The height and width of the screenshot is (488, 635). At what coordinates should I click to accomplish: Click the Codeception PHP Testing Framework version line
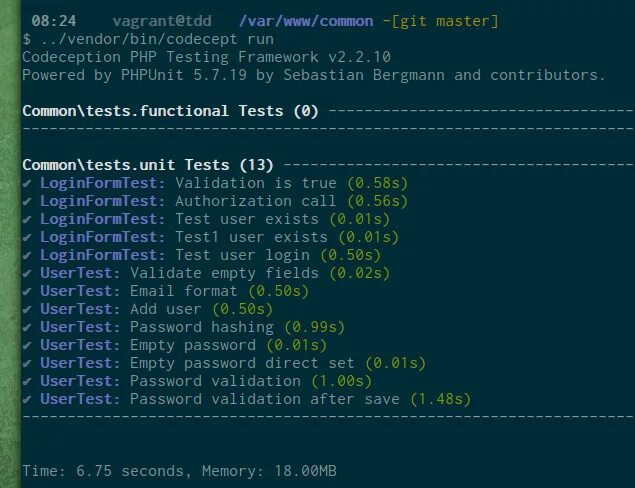coord(207,57)
